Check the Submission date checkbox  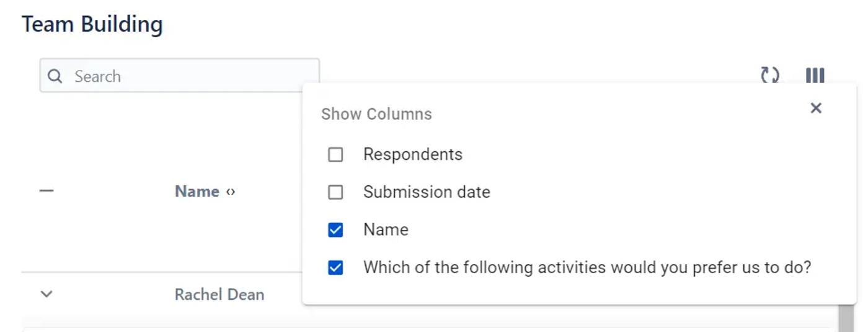[335, 192]
